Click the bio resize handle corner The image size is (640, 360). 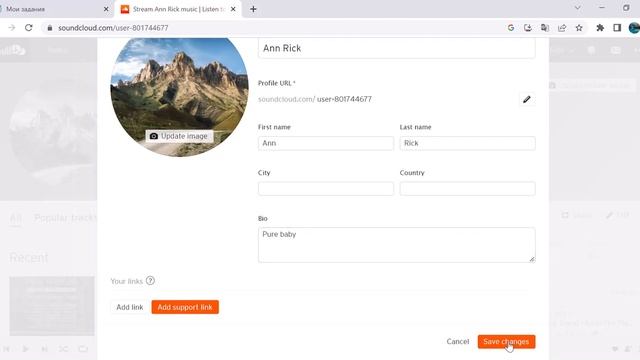[532, 259]
